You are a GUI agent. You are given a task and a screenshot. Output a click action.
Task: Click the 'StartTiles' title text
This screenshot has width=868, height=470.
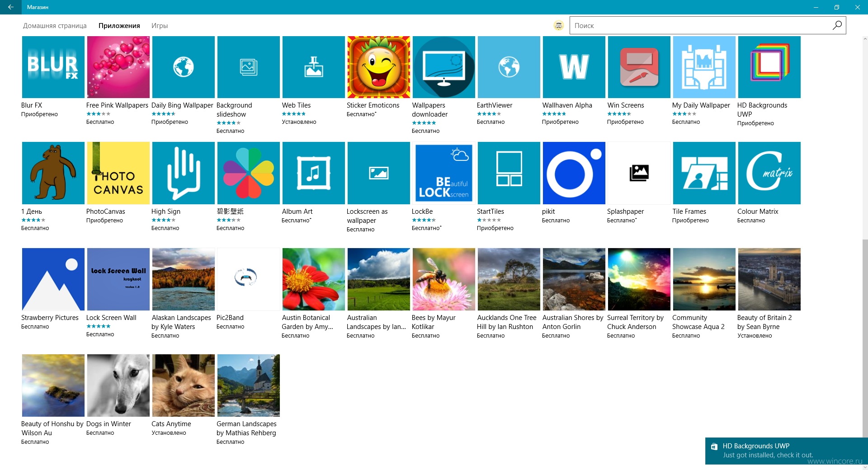coord(490,211)
